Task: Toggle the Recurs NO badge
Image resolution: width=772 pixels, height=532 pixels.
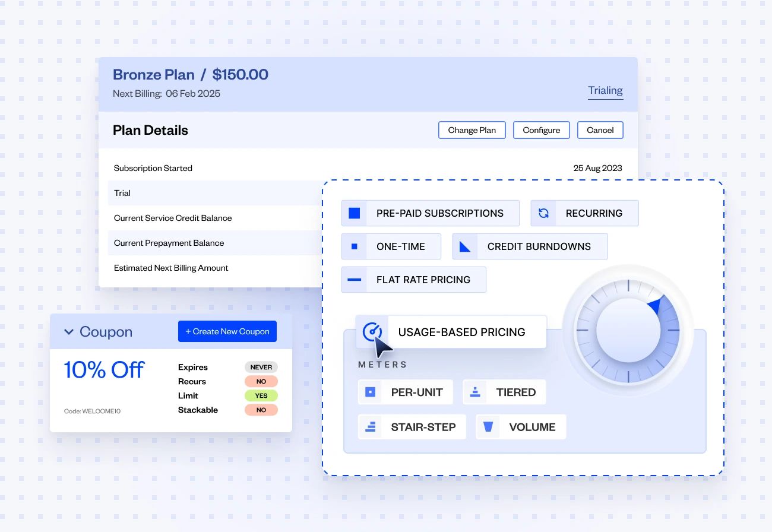Action: coord(261,381)
